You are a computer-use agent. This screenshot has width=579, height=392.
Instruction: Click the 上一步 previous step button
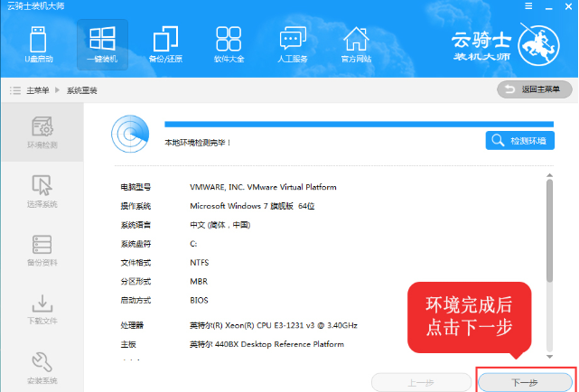pos(421,382)
